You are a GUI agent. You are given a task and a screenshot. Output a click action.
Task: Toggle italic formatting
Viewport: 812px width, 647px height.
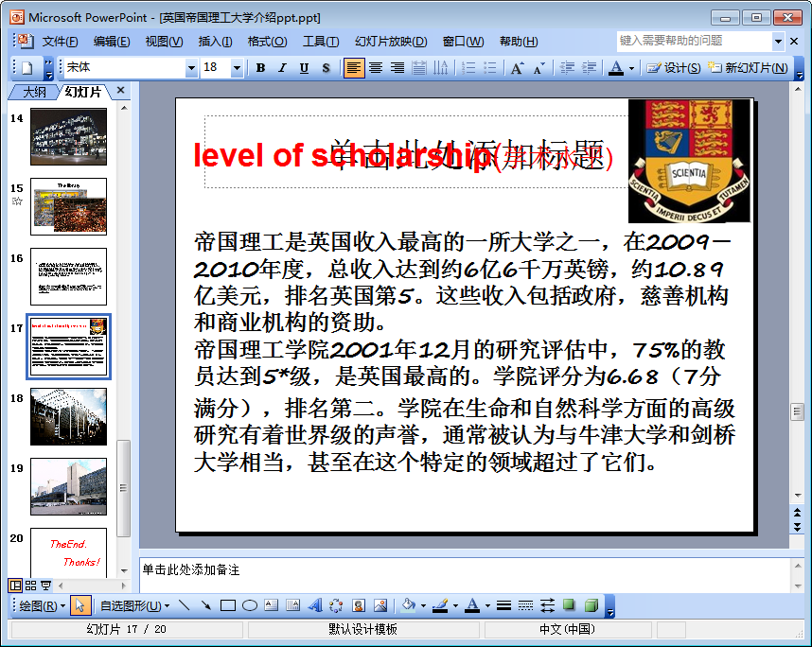click(x=282, y=68)
